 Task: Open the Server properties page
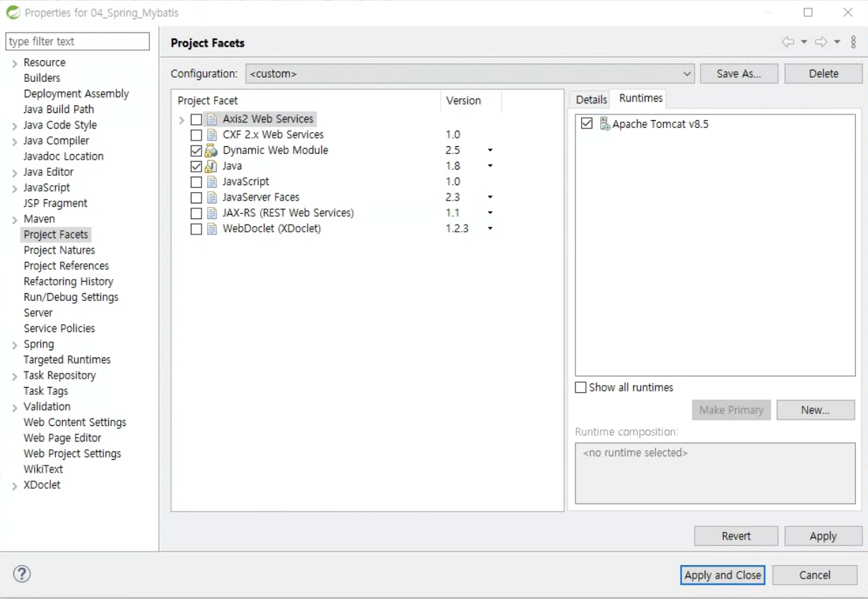coord(38,313)
